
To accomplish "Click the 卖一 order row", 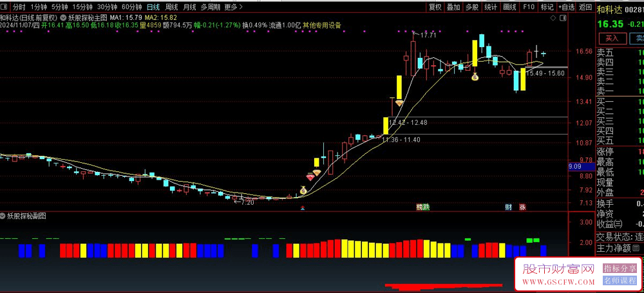I will point(620,91).
